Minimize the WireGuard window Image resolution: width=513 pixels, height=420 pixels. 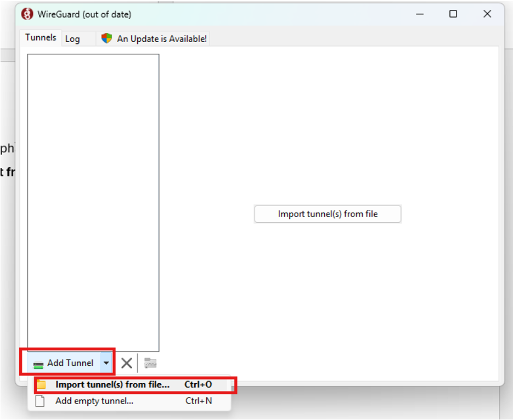click(x=420, y=14)
